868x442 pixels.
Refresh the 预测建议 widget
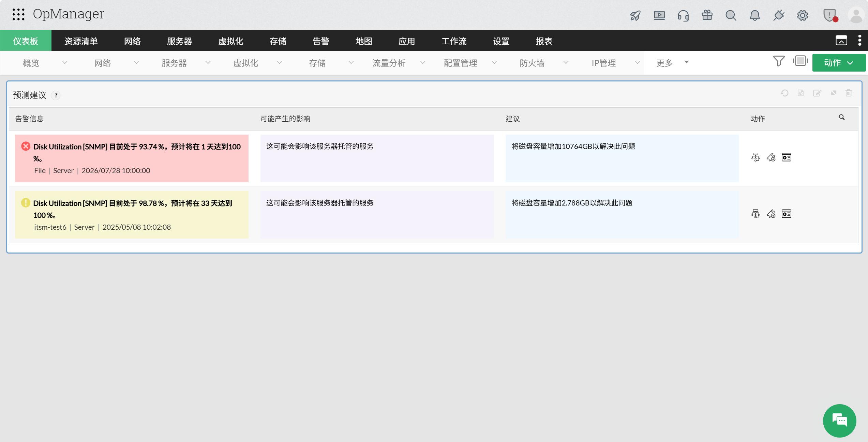784,93
